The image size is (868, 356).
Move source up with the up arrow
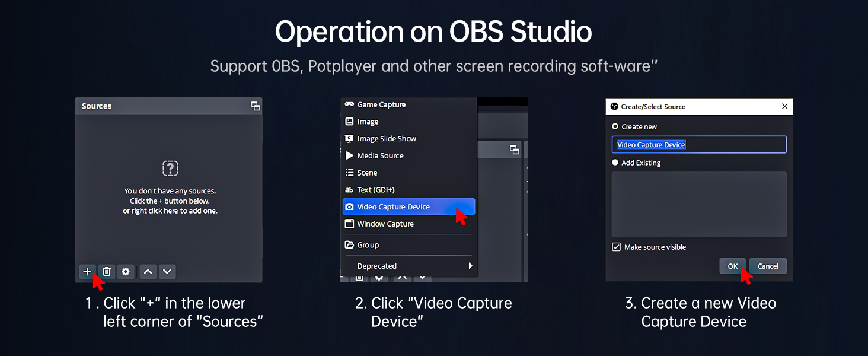pos(148,271)
